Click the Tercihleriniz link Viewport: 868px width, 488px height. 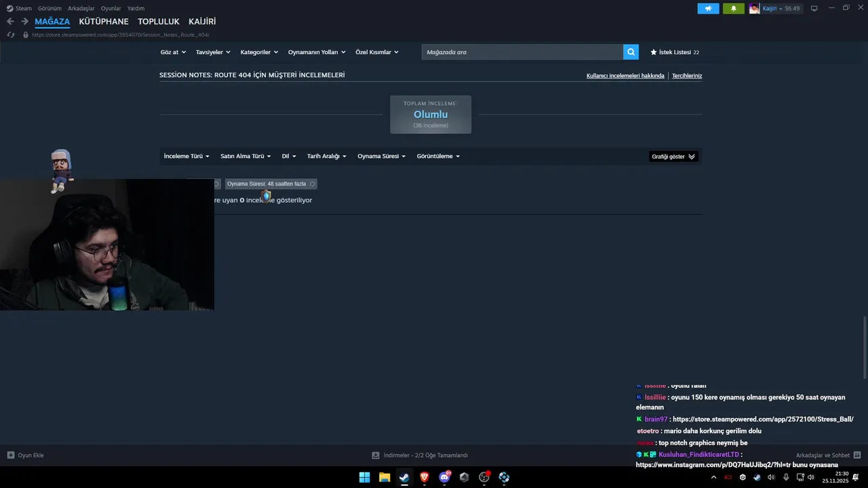[687, 76]
